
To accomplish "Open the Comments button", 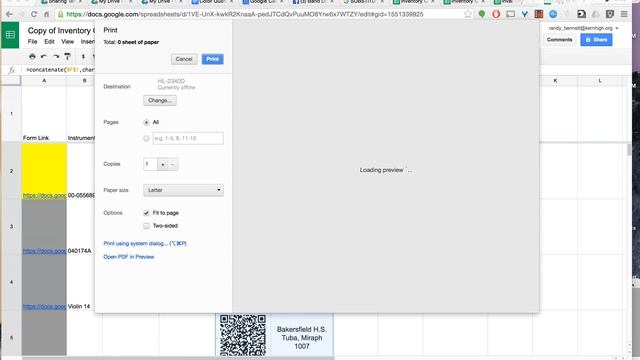I will 559,40.
